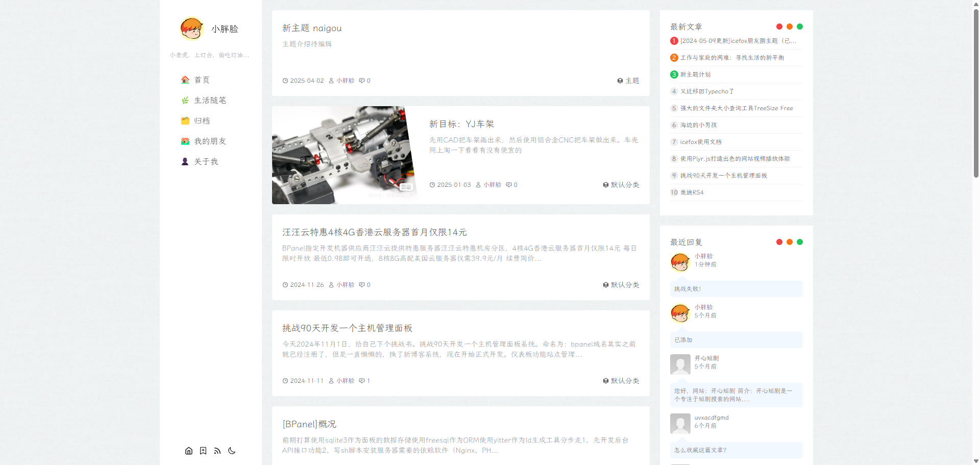This screenshot has width=980, height=465.
Task: Click the orange dot on 最近回复 widget
Action: coord(790,242)
